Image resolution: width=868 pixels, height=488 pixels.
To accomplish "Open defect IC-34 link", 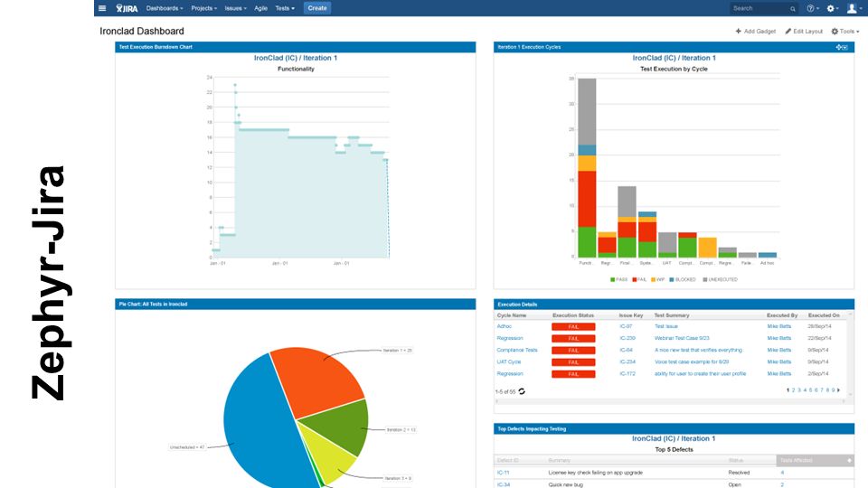I will 504,484.
